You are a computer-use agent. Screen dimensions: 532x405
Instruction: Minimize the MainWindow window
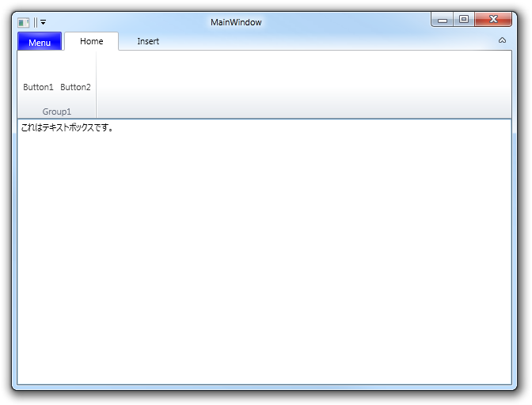443,20
